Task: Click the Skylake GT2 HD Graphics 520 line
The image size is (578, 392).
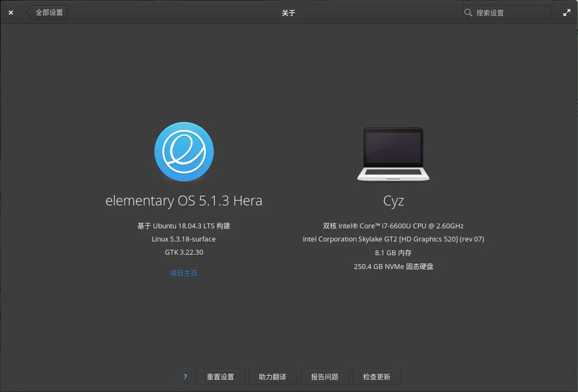Action: click(x=393, y=239)
